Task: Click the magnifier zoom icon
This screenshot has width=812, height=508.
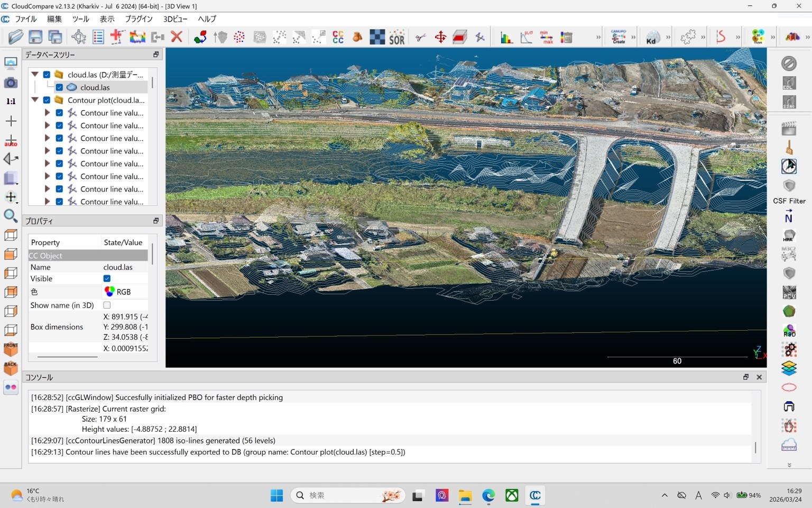Action: (x=11, y=215)
